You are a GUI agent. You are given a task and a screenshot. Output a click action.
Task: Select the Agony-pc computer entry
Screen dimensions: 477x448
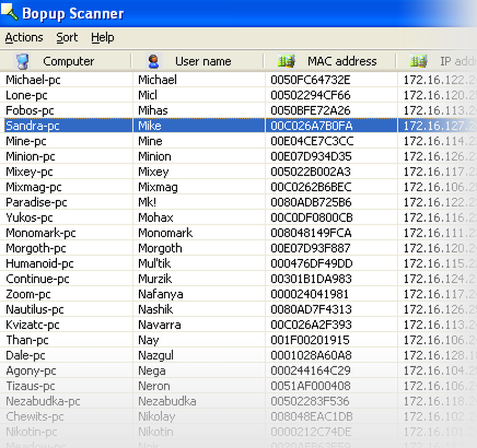(x=31, y=371)
